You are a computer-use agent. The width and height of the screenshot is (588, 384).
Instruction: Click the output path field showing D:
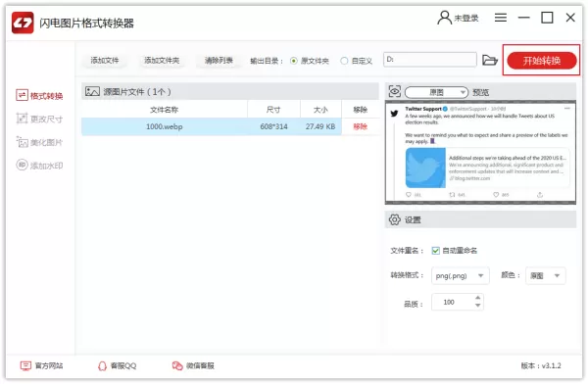[430, 59]
